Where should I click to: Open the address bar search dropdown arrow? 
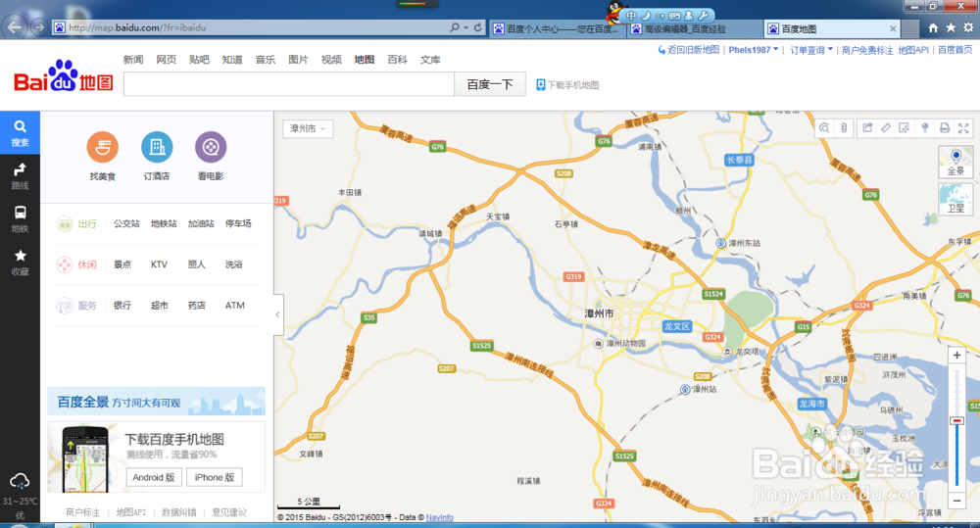coord(466,27)
